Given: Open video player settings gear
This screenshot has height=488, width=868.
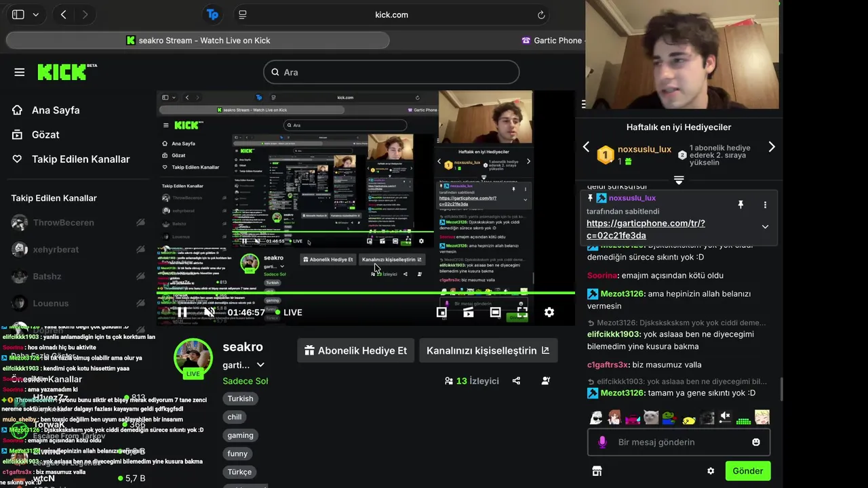Looking at the screenshot, I should click(549, 312).
